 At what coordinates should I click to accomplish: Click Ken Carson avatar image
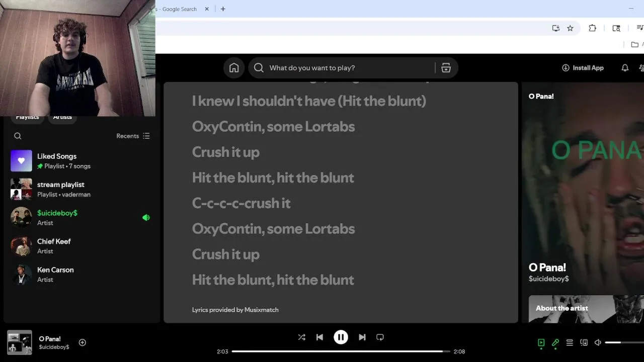click(21, 275)
